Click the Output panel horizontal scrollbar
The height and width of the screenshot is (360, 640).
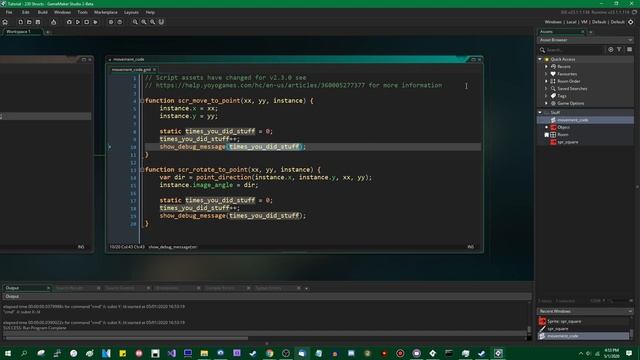[x=127, y=338]
